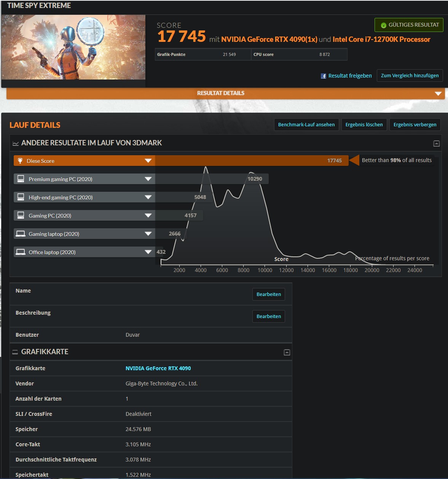Click Zum Vergleich hinzufügen button
The height and width of the screenshot is (479, 448).
410,76
